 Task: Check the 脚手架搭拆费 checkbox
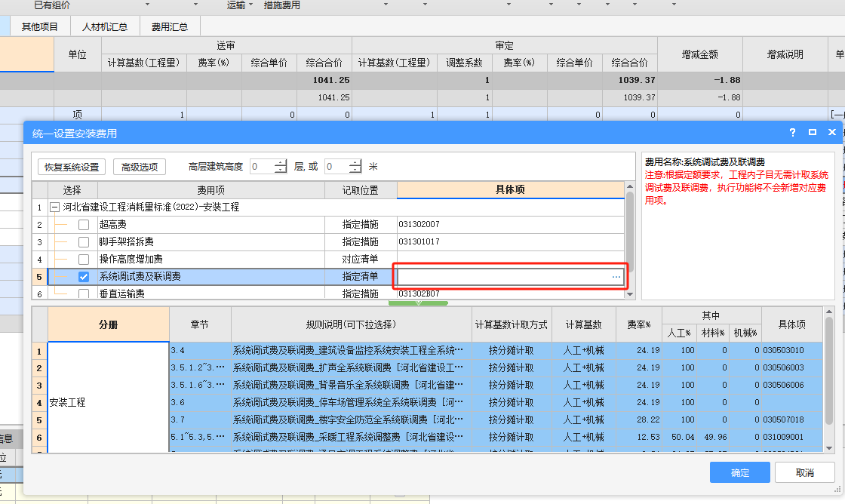pos(84,241)
